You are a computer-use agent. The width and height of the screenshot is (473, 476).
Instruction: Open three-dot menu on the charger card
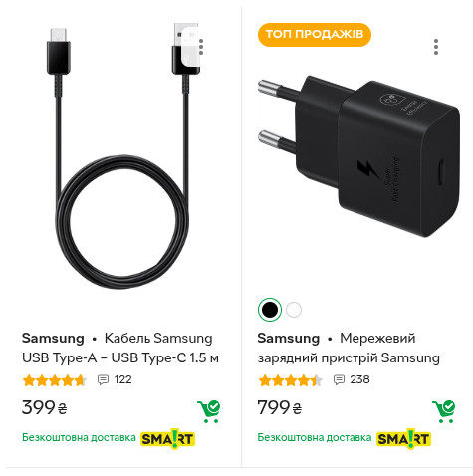436,47
